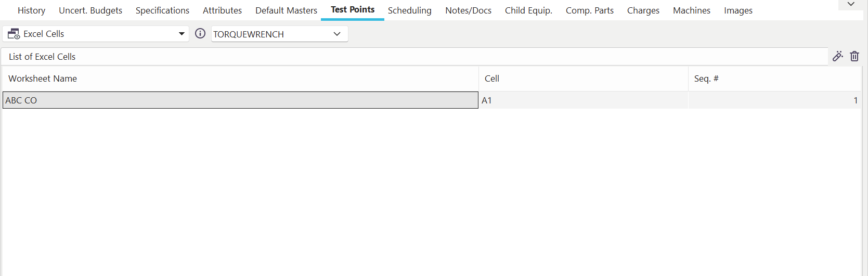Open the History tab
868x276 pixels.
click(31, 10)
